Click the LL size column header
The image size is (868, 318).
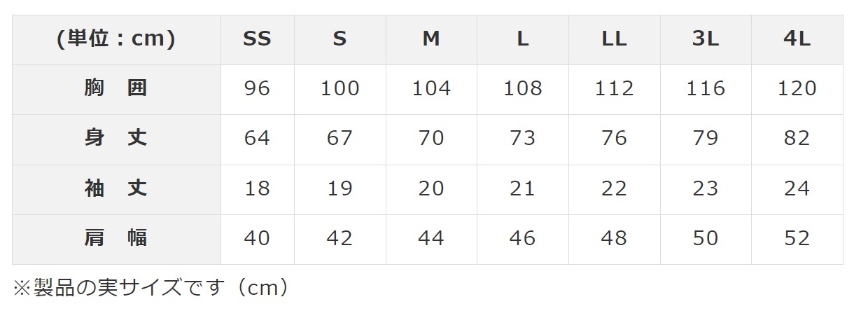(614, 39)
